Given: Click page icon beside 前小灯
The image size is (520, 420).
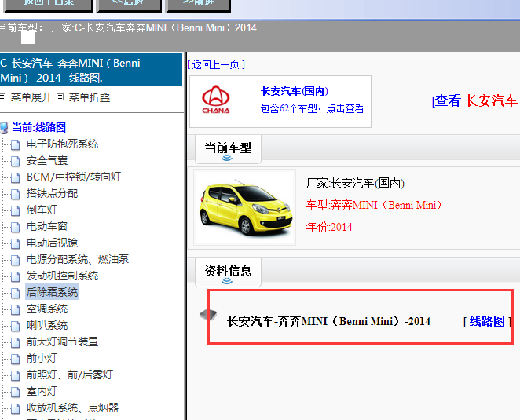Looking at the screenshot, I should tap(15, 359).
